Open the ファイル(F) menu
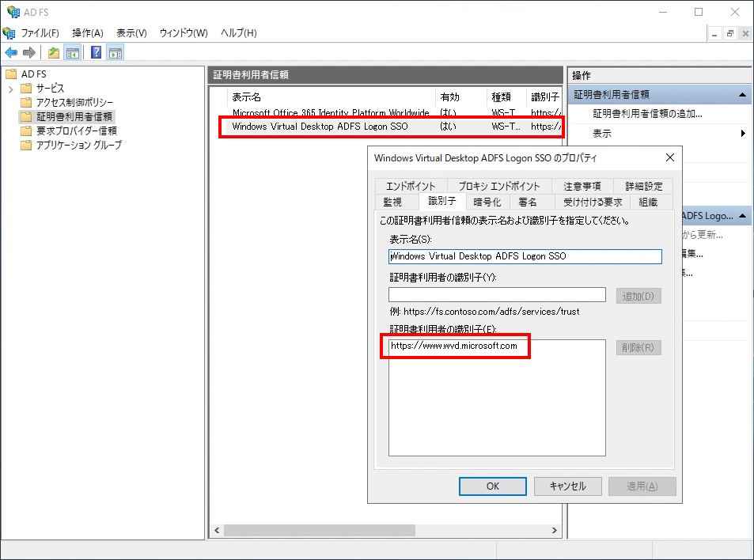This screenshot has width=754, height=560. pyautogui.click(x=40, y=32)
